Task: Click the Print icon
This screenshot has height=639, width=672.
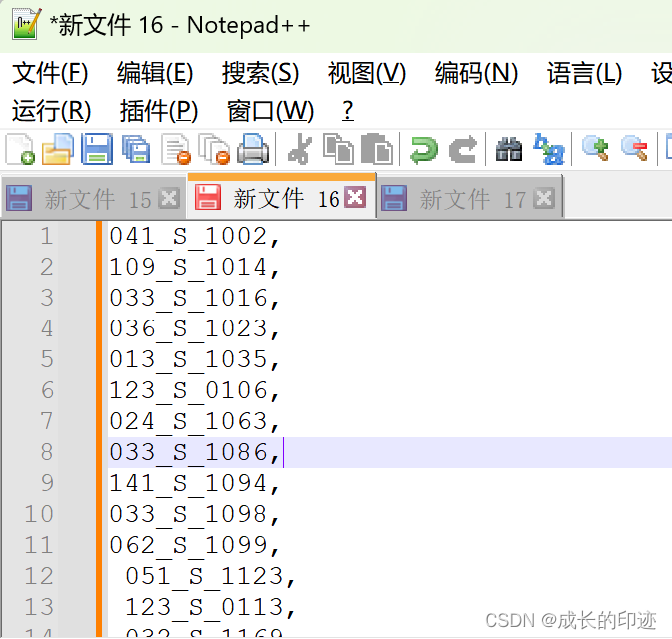Action: point(253,149)
